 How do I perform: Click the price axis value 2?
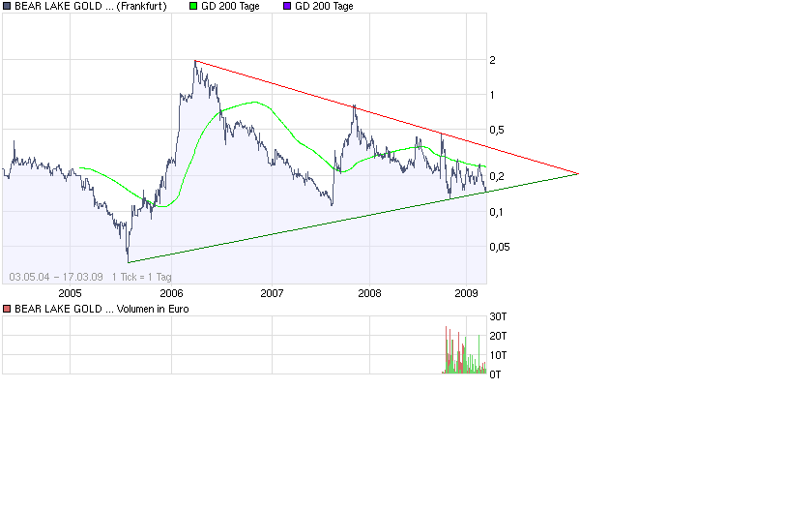(x=492, y=60)
